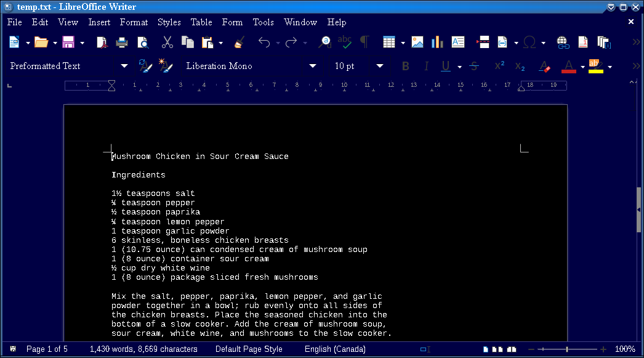Print the document with the printer icon
This screenshot has height=358, width=644.
[x=121, y=42]
